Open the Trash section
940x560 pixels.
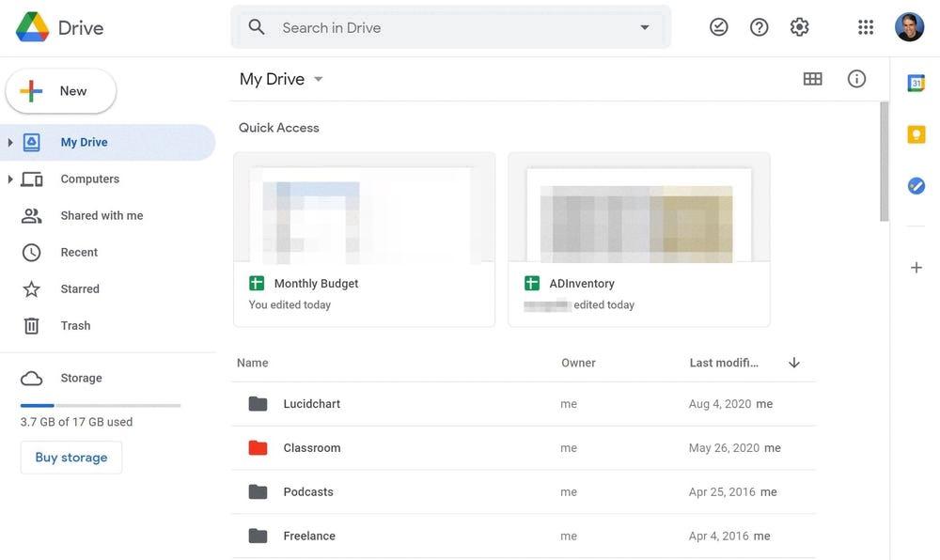(75, 326)
